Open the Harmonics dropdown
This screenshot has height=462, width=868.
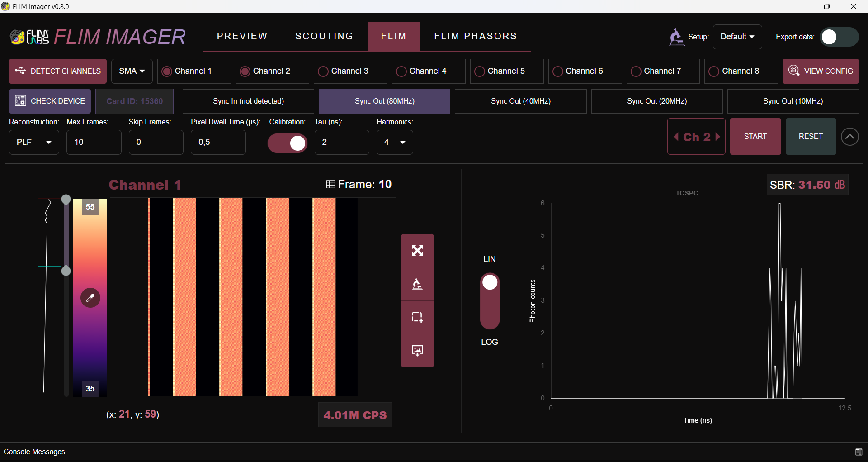(x=395, y=142)
